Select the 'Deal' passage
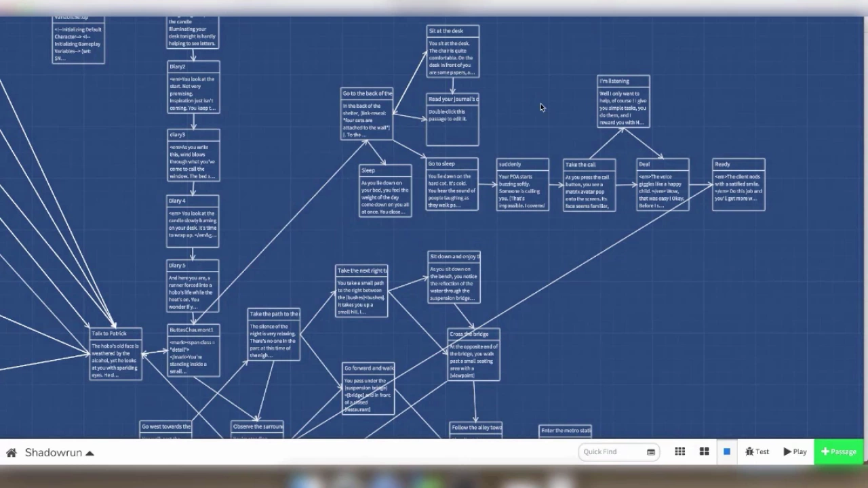 point(663,184)
